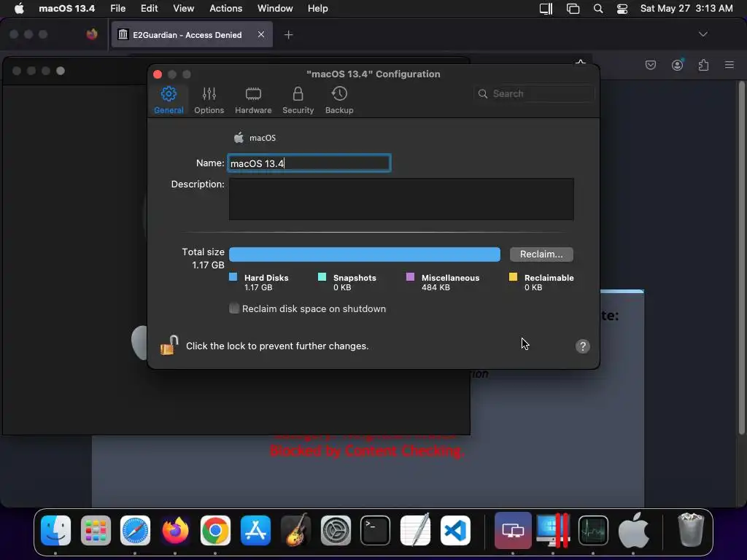Viewport: 747px width, 560px height.
Task: Click the sidebar panel icon in menu bar
Action: point(546,9)
